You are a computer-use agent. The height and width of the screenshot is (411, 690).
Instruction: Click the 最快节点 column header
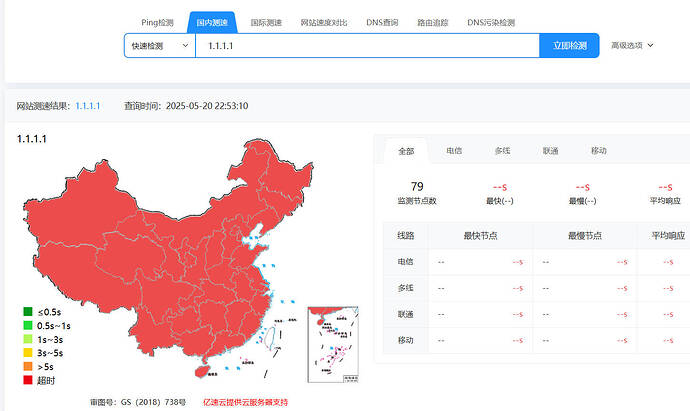point(480,235)
